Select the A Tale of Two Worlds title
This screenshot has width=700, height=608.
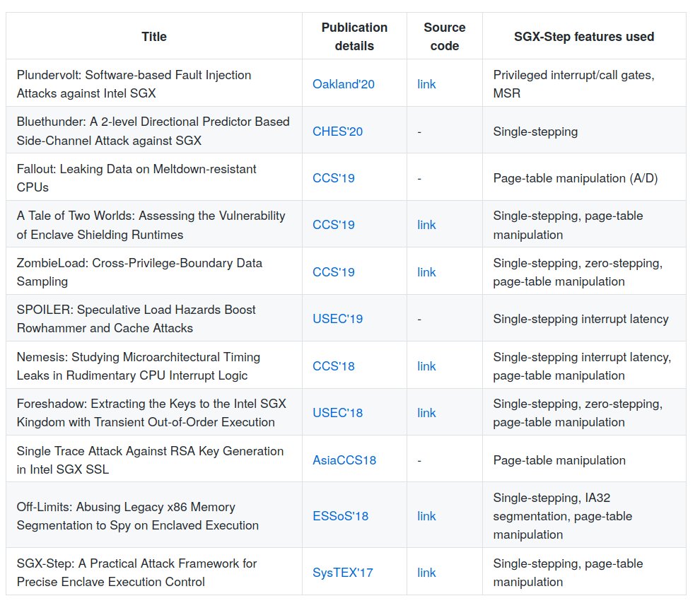click(151, 225)
